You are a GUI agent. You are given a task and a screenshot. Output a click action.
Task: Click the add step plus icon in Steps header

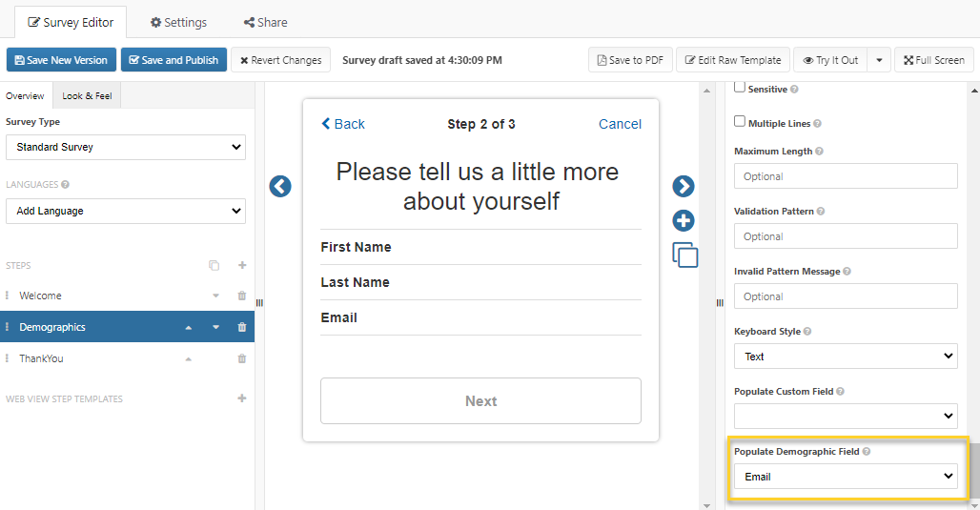click(242, 266)
